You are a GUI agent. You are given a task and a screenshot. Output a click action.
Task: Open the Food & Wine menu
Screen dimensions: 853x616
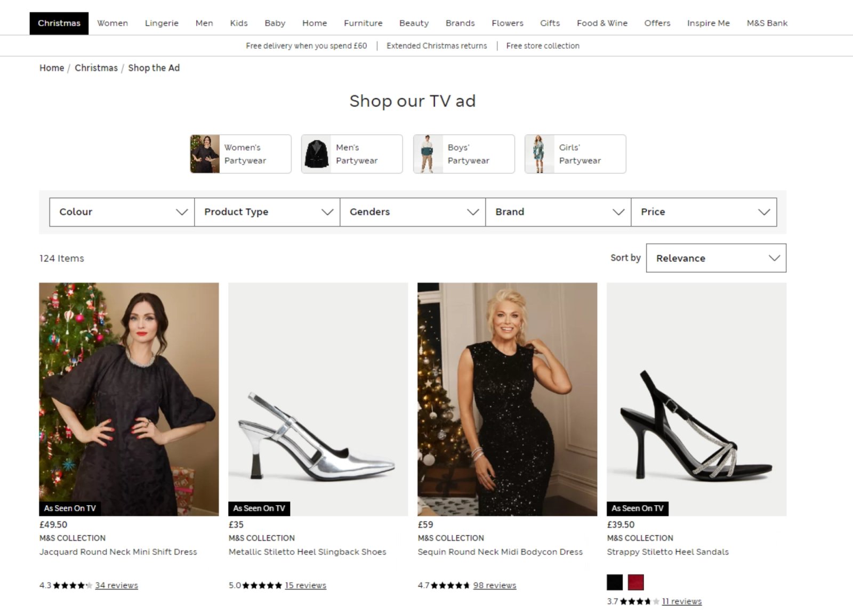pos(602,23)
